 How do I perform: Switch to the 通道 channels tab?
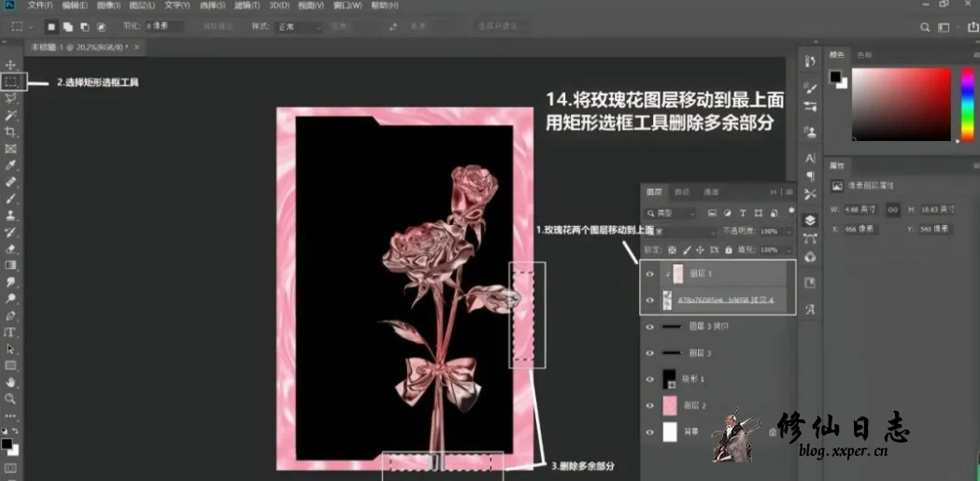712,192
